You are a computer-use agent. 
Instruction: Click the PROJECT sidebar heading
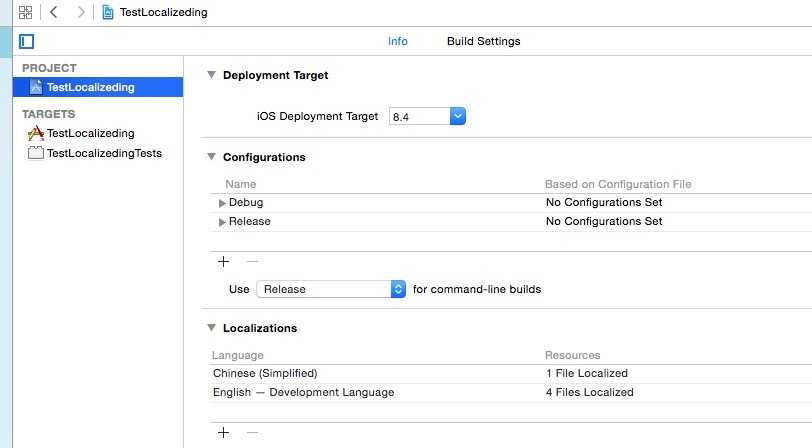click(49, 68)
